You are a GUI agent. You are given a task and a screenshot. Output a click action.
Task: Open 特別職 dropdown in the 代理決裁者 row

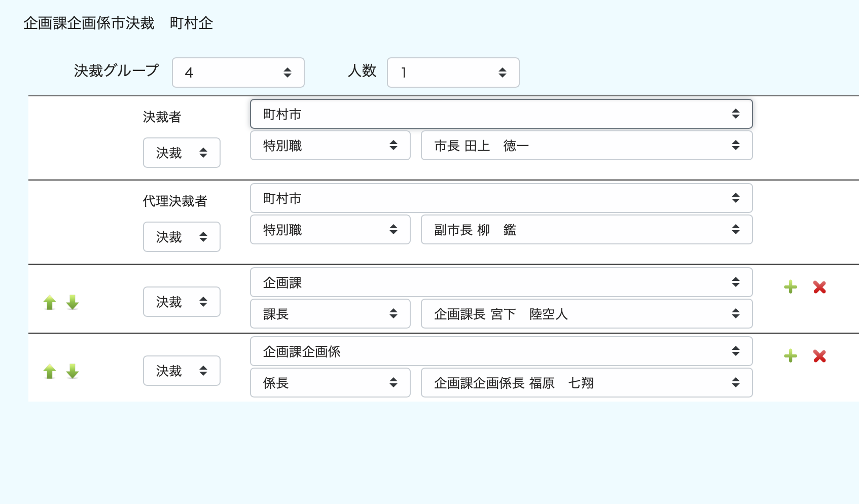330,230
